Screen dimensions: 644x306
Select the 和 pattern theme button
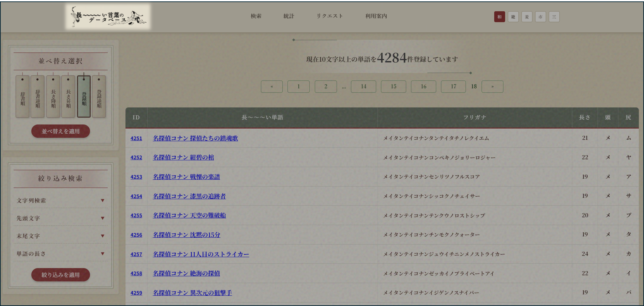[499, 17]
